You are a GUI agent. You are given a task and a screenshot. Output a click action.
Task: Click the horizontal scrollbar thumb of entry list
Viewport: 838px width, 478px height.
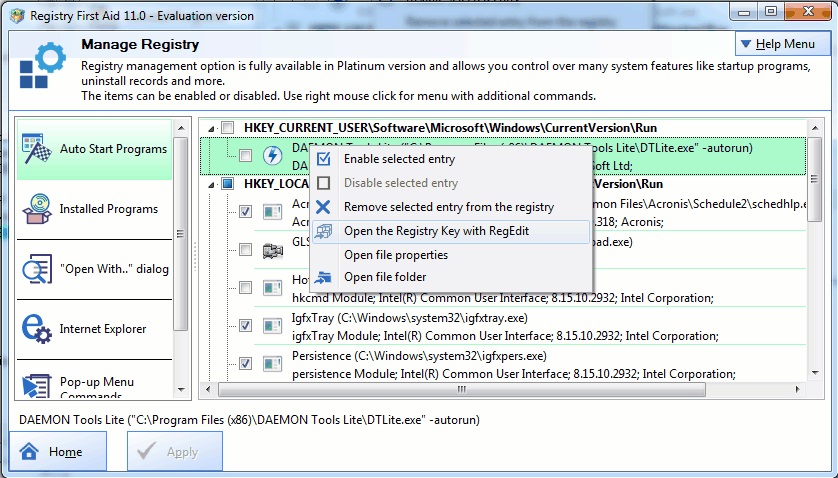coord(462,389)
